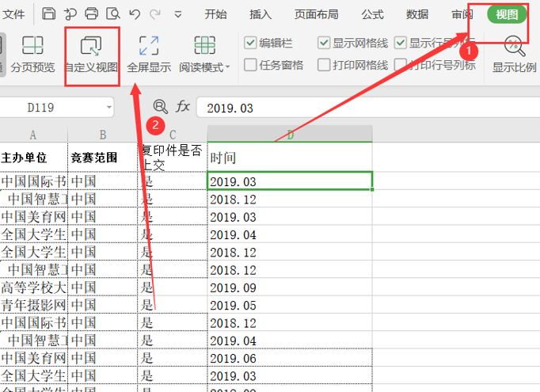This screenshot has width=540, height=392.
Task: Select the active cell 2019.03 under 时间
Action: pos(290,181)
